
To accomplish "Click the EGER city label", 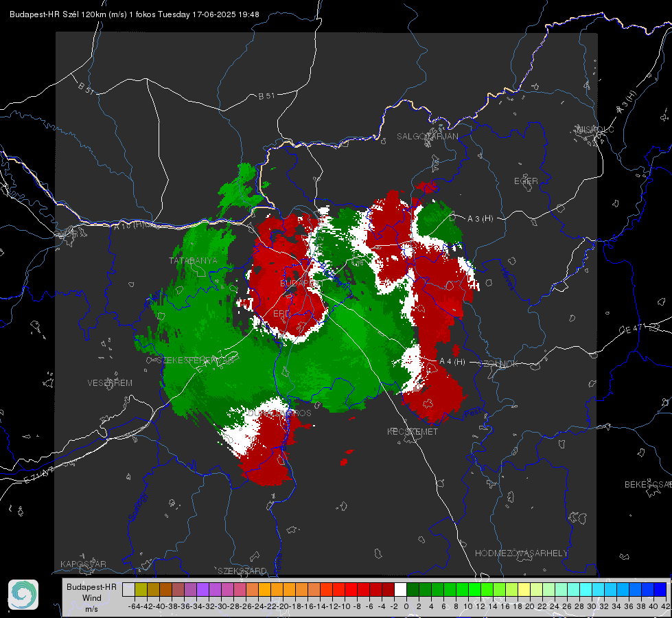I will [526, 181].
